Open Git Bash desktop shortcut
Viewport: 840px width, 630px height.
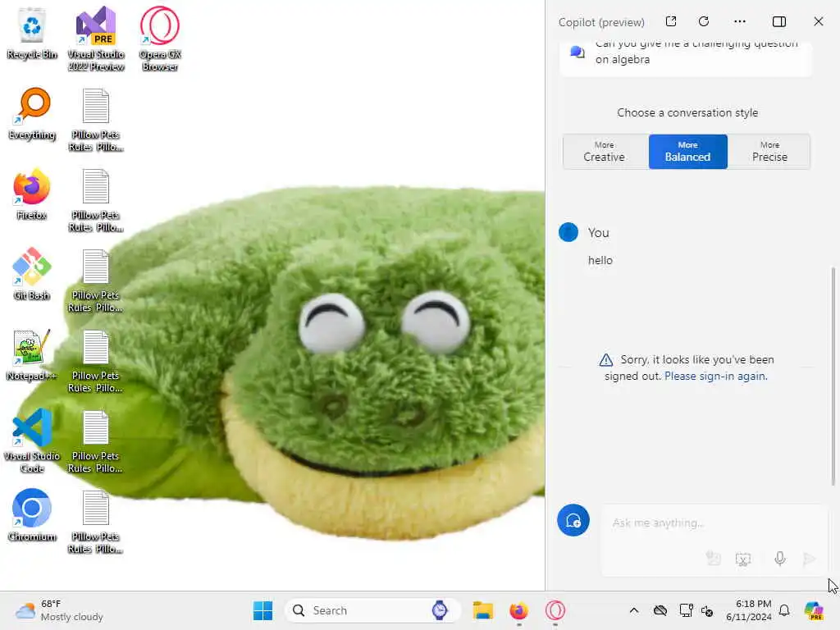pos(32,275)
